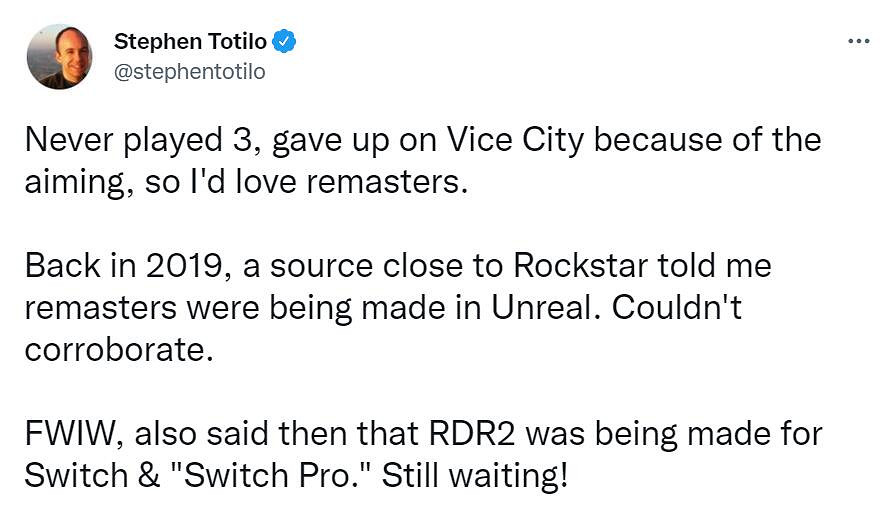
Task: Click the word "Unreal"
Action: (543, 311)
